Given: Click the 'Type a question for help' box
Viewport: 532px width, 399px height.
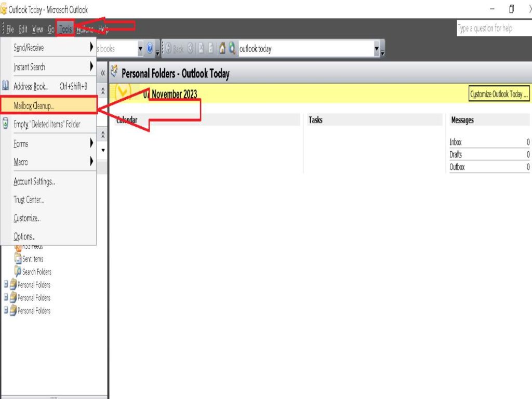Looking at the screenshot, I should click(495, 29).
